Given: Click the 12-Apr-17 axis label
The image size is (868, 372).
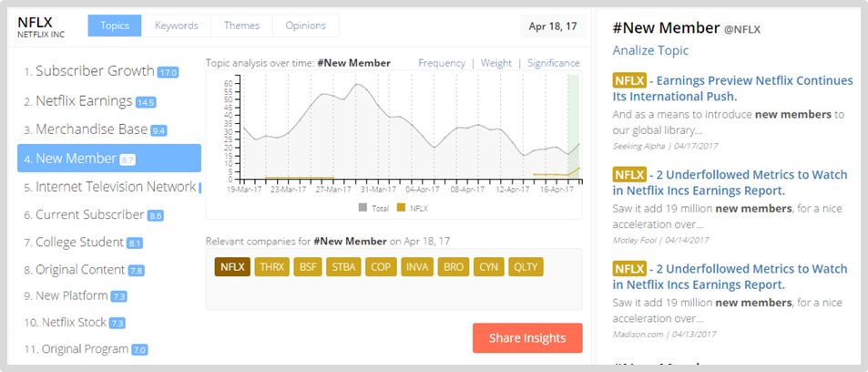Looking at the screenshot, I should coord(512,189).
